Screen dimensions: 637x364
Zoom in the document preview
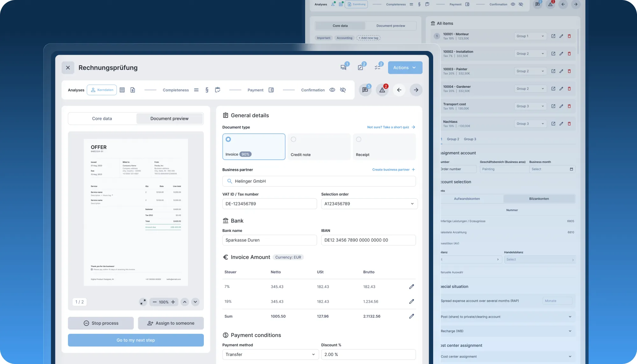173,302
